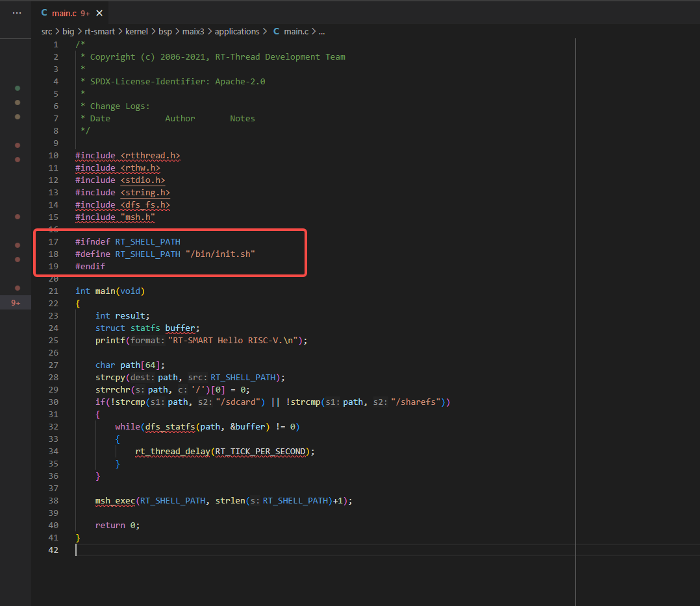Click the C file icon in the main.c tab
The width and height of the screenshot is (700, 606).
tap(44, 13)
